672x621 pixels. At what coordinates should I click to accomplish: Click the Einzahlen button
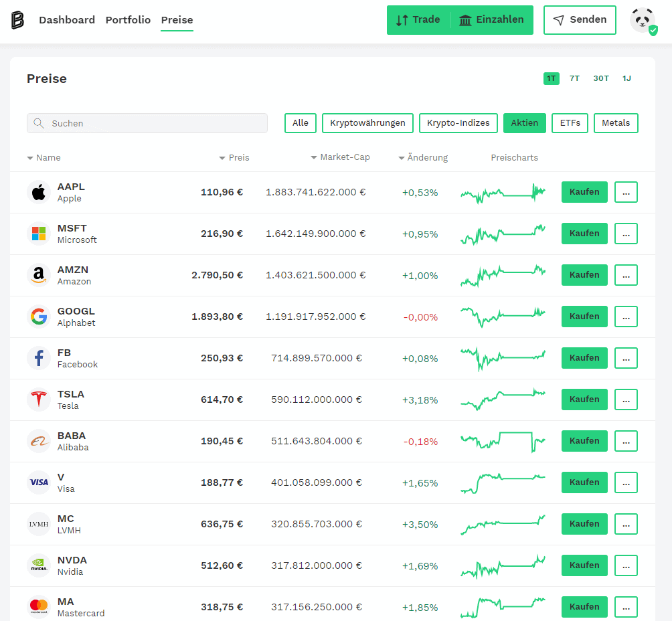[492, 19]
